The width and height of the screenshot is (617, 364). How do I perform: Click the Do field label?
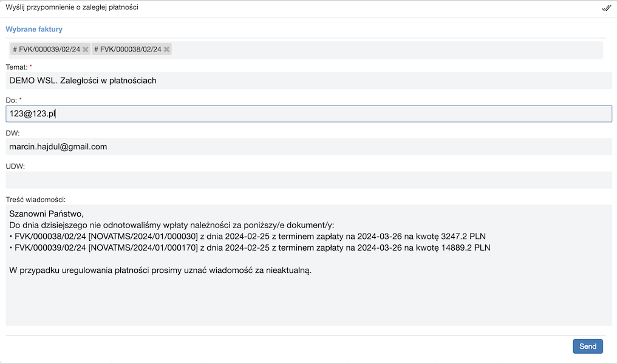(x=12, y=99)
